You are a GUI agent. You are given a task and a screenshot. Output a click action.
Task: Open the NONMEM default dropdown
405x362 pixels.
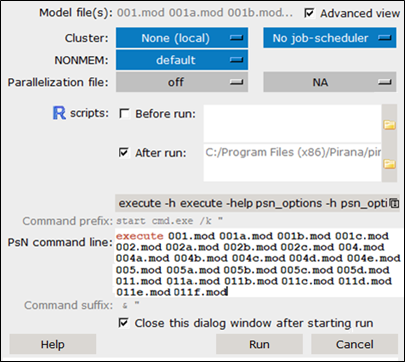point(182,60)
